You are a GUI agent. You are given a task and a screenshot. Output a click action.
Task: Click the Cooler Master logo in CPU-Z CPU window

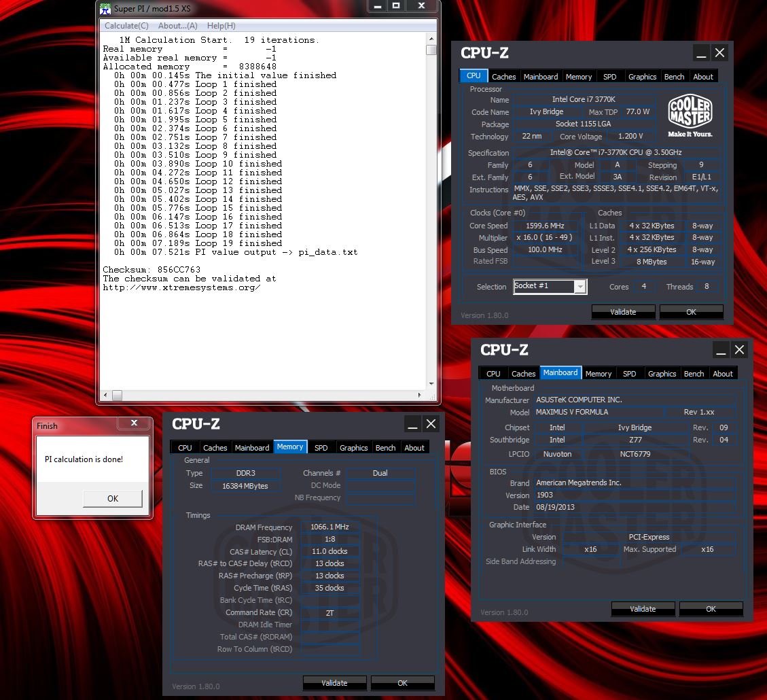pyautogui.click(x=690, y=116)
